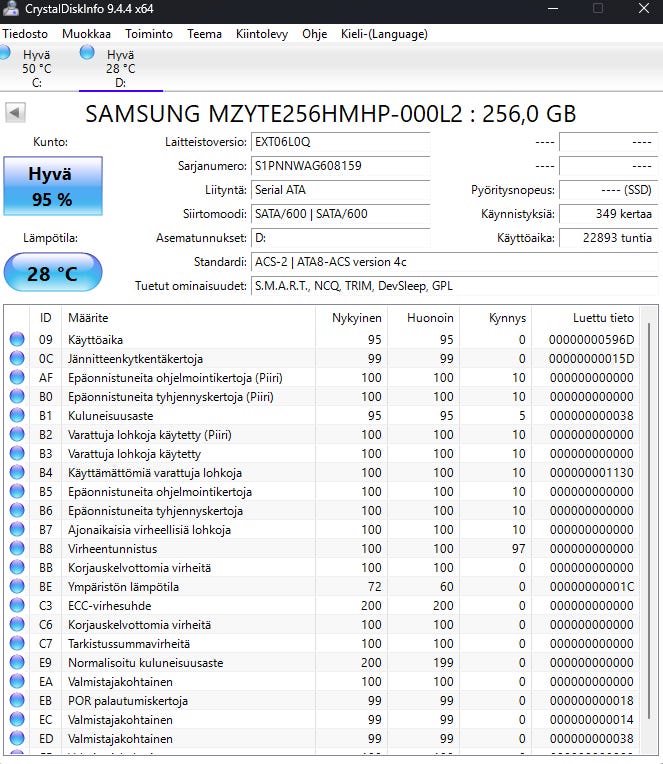Click status orb in row B2

coord(17,434)
